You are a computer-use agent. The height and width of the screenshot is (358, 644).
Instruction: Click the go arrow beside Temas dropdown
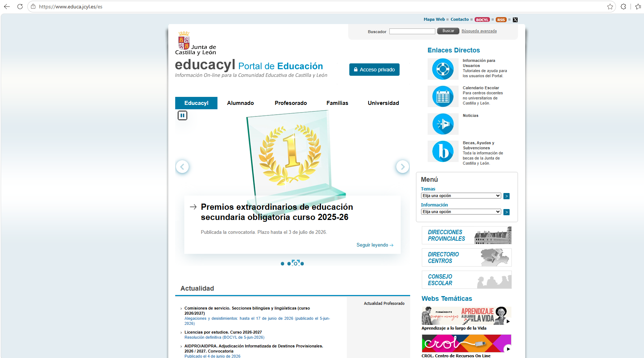pyautogui.click(x=506, y=196)
